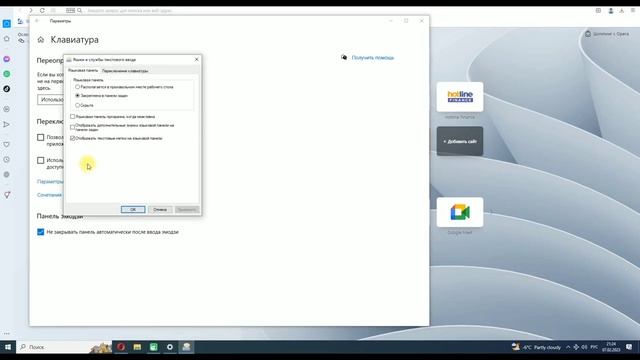Toggle first checkbox under Переключение section
Viewport: 640px width, 360px height.
[40, 138]
